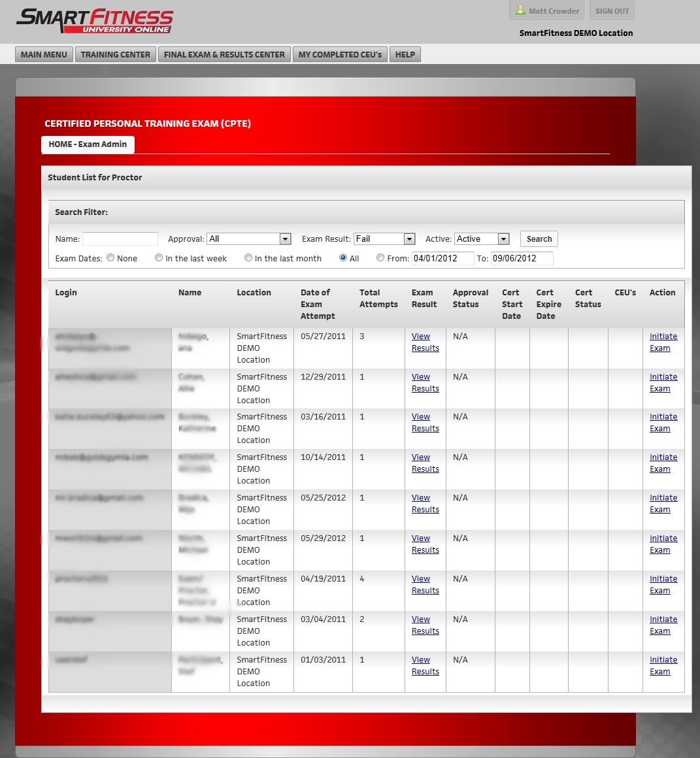Click the user icon beside Matt Crowder
Screen dimensions: 700x758
point(520,10)
